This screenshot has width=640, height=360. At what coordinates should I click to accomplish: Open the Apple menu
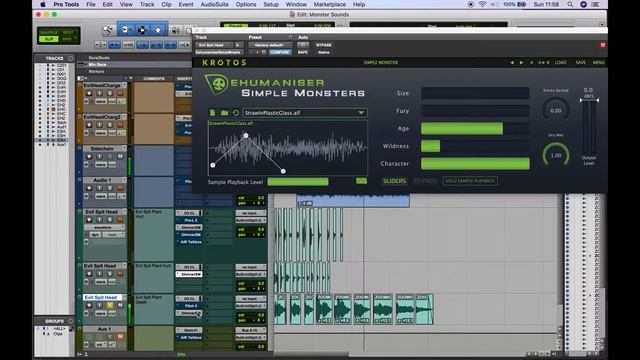[43, 4]
